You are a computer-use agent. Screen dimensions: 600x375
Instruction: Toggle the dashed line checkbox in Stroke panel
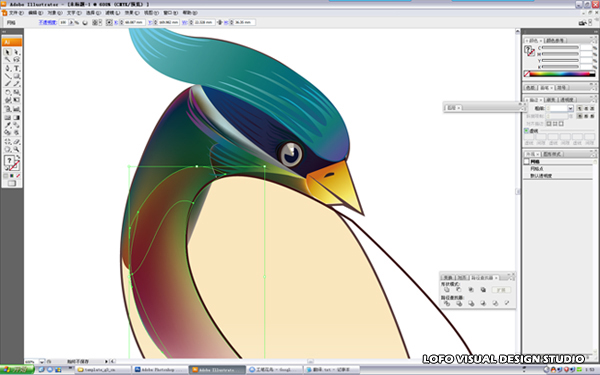pyautogui.click(x=527, y=131)
